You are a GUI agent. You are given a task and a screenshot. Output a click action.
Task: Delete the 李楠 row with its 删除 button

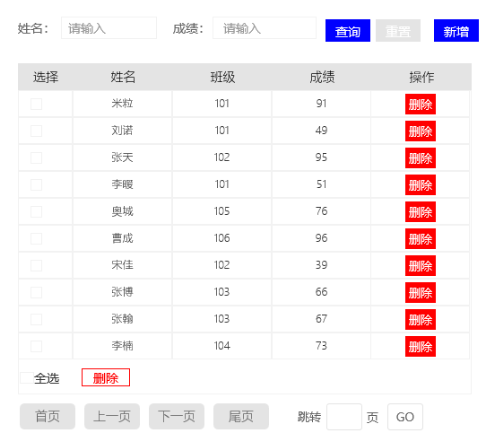click(420, 347)
